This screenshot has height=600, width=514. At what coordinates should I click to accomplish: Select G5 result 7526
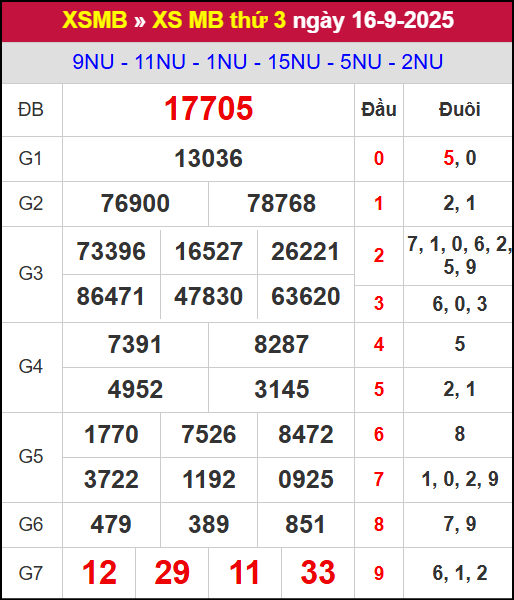tap(209, 435)
